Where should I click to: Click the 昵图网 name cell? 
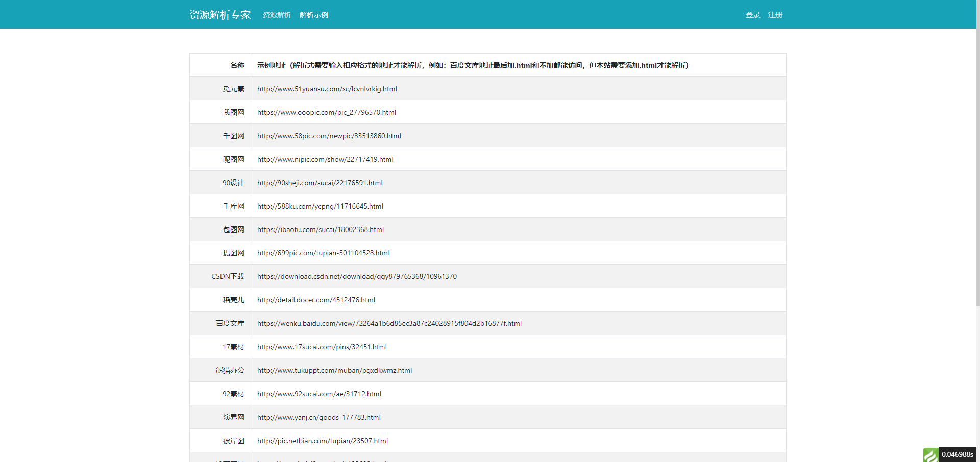click(220, 159)
